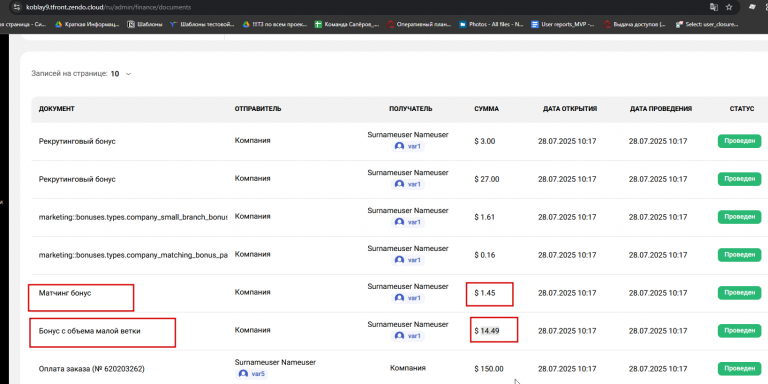Click the var1 user badge in the $ 1.61 row

408,222
